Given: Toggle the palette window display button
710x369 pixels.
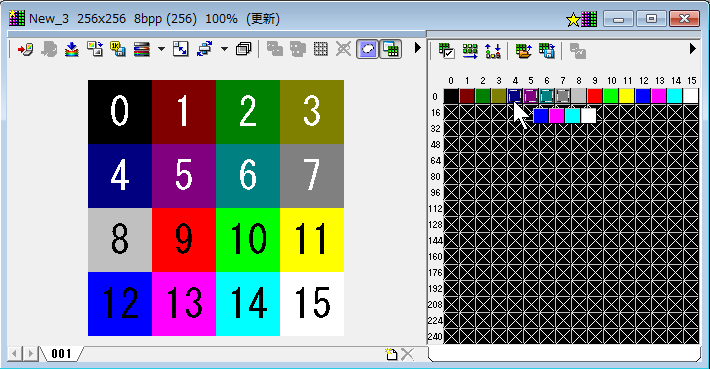Looking at the screenshot, I should pos(390,49).
